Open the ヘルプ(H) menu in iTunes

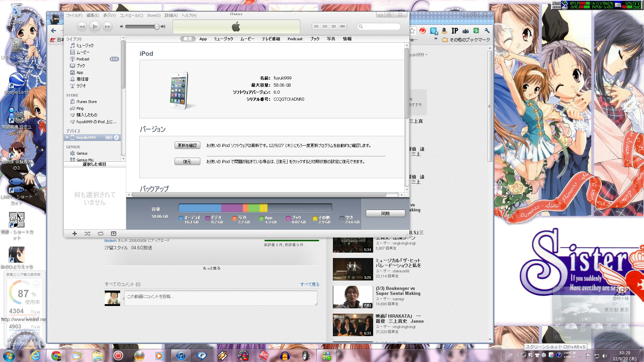(x=189, y=15)
